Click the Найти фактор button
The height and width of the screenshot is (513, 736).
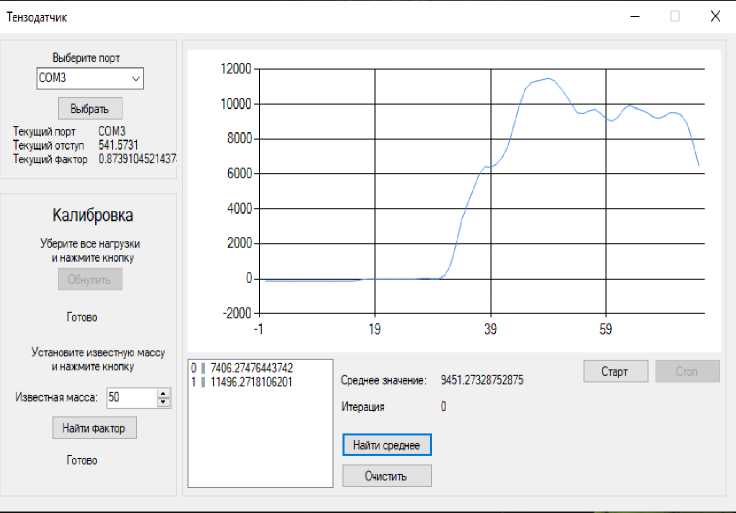94,428
